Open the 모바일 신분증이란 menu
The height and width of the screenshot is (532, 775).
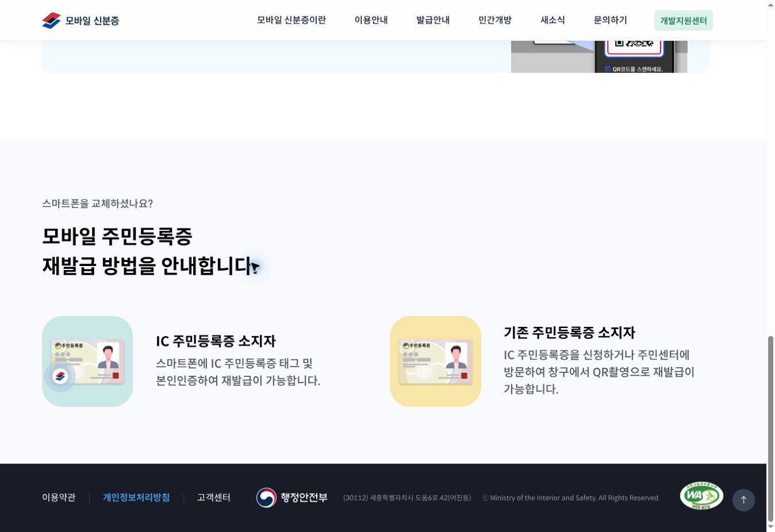tap(291, 20)
